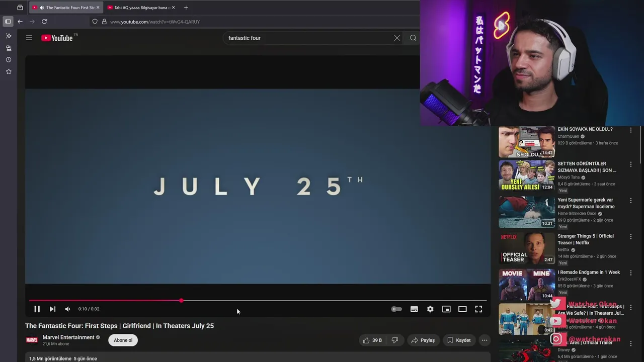
Task: Click the CharmQuell channel name
Action: tap(568, 137)
